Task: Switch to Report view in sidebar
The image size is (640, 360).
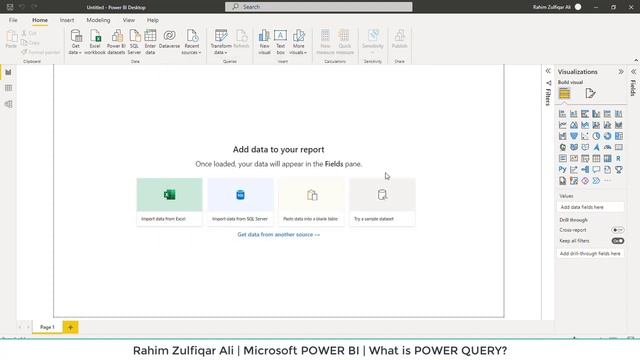Action: (8, 72)
